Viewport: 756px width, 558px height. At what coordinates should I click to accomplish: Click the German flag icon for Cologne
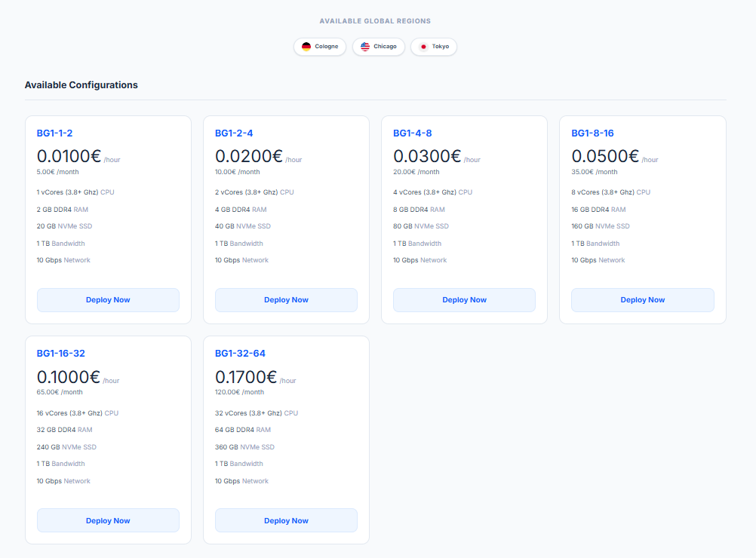click(x=306, y=47)
